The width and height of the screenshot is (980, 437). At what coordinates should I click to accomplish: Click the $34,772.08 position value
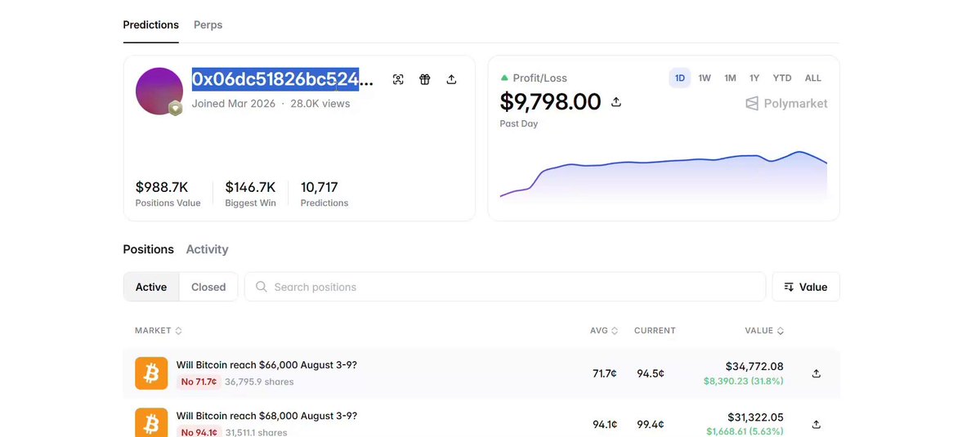pos(754,367)
